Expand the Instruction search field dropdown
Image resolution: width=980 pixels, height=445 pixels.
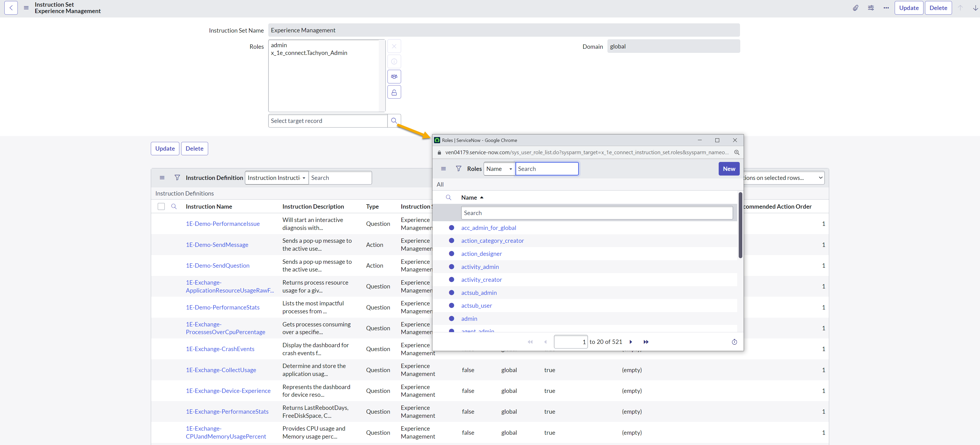pyautogui.click(x=276, y=178)
